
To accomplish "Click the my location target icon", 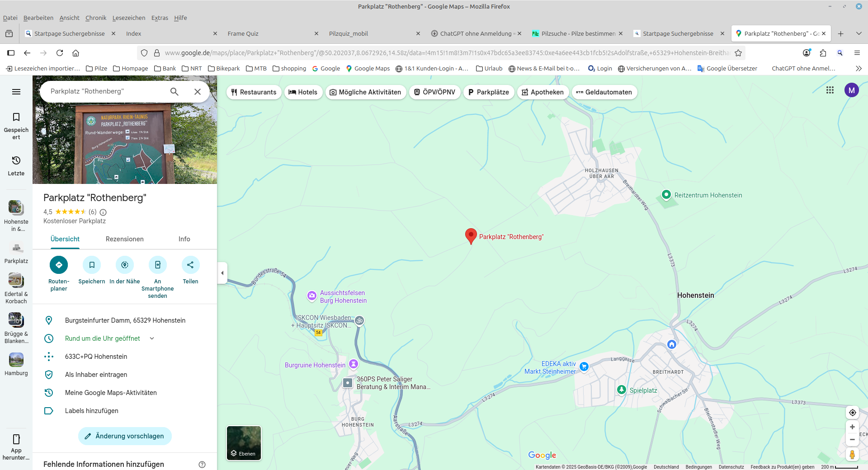I will pos(852,413).
